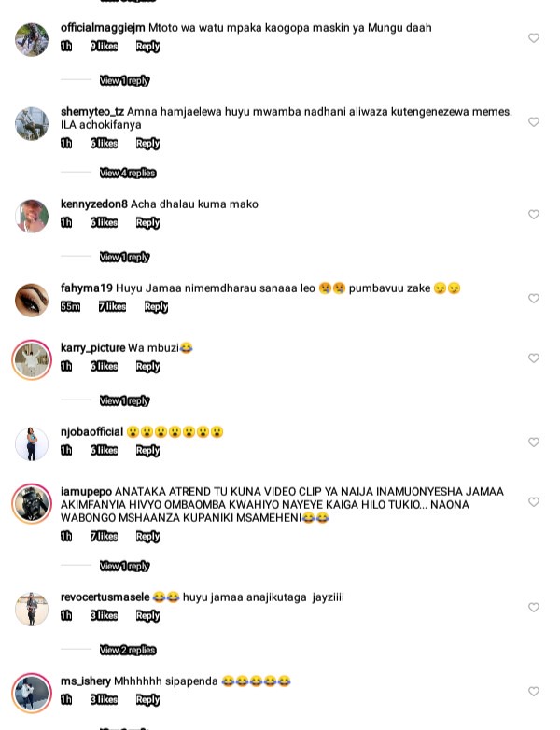Expand 'View 4 replies' under shemyteo_tz

click(x=128, y=174)
